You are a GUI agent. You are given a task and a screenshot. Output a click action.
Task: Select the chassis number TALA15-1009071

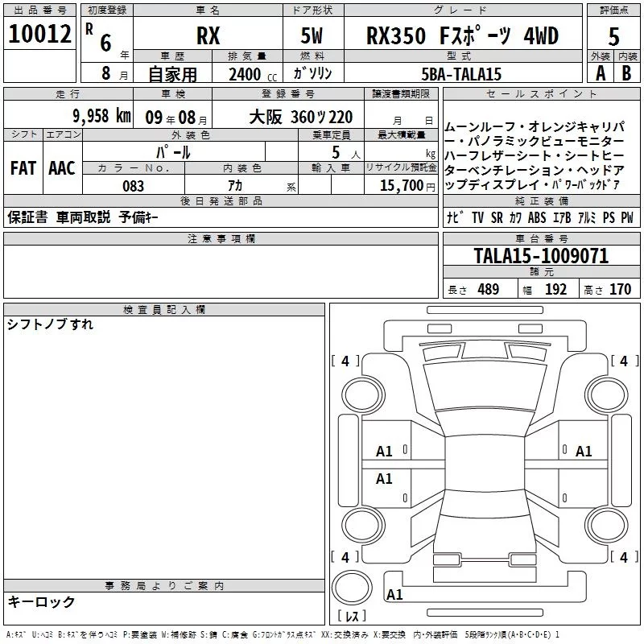(541, 257)
